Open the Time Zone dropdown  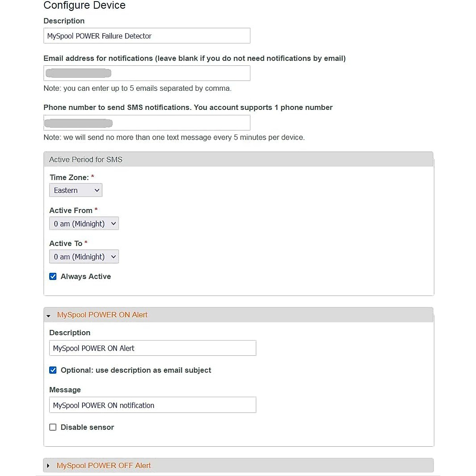pyautogui.click(x=75, y=190)
